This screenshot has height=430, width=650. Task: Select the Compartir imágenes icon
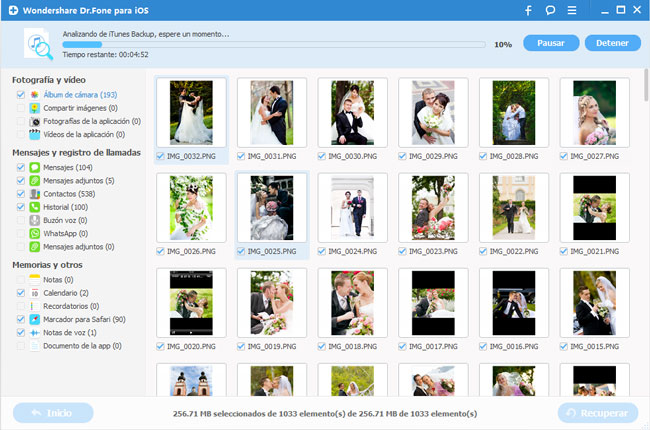click(x=35, y=108)
